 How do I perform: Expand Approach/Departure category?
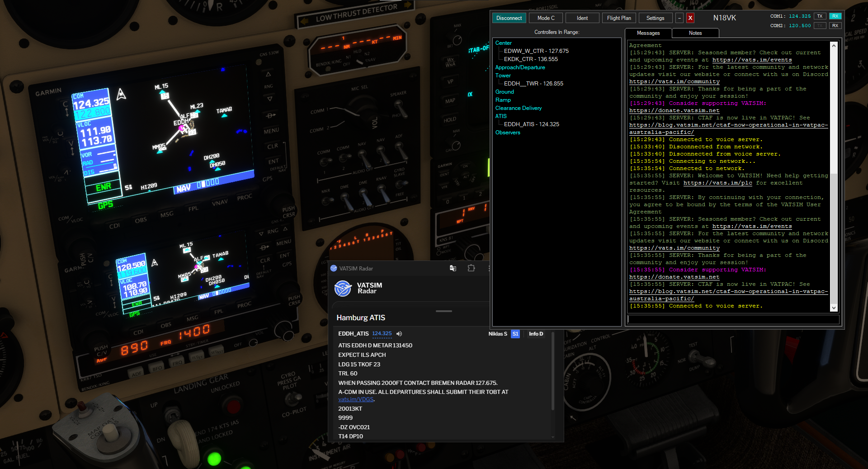click(520, 67)
